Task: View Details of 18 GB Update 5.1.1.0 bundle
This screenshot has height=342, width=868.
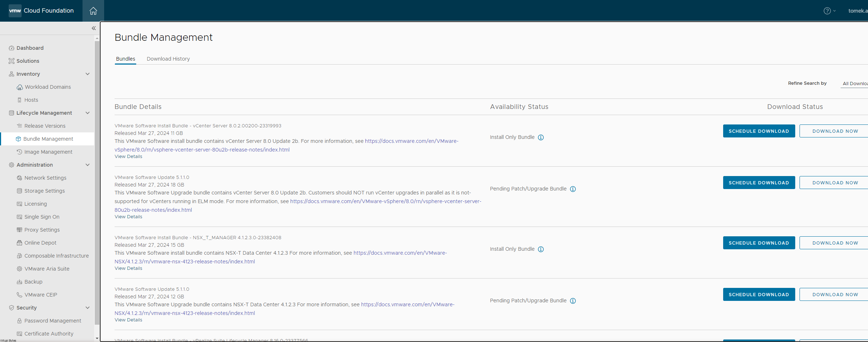Action: [128, 217]
